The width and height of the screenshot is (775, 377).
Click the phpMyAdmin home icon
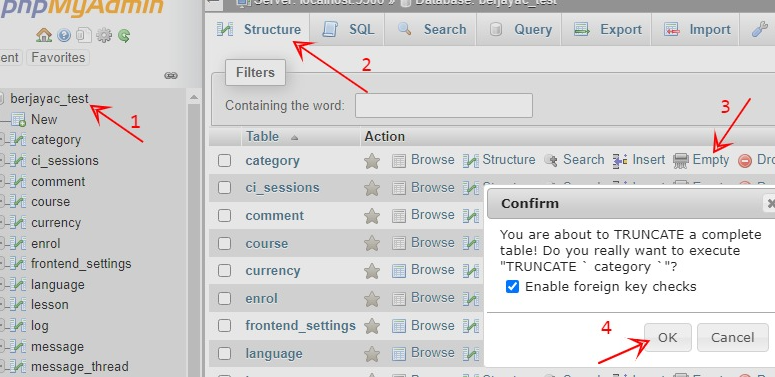[x=43, y=35]
